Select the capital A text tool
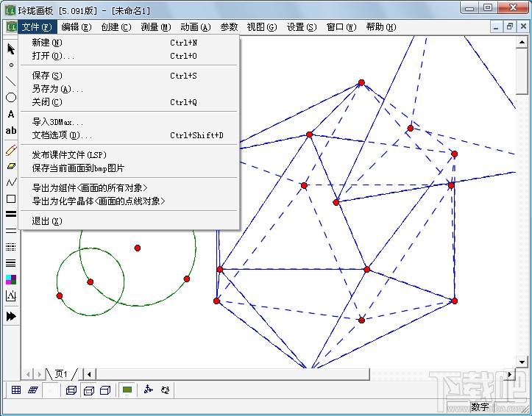Image resolution: width=532 pixels, height=416 pixels. pyautogui.click(x=11, y=114)
